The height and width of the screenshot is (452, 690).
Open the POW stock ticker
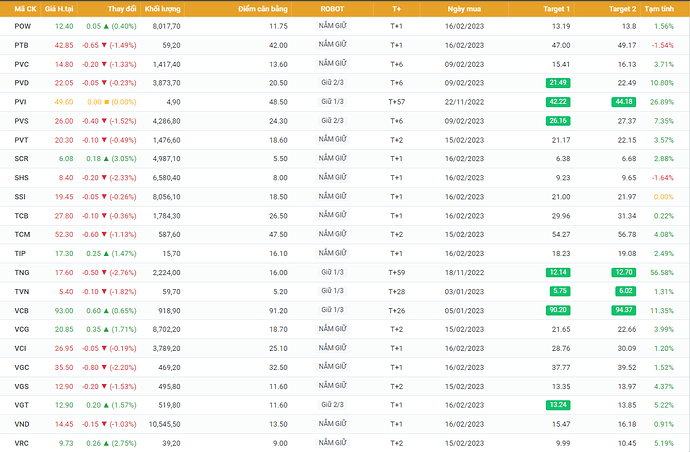(x=23, y=26)
